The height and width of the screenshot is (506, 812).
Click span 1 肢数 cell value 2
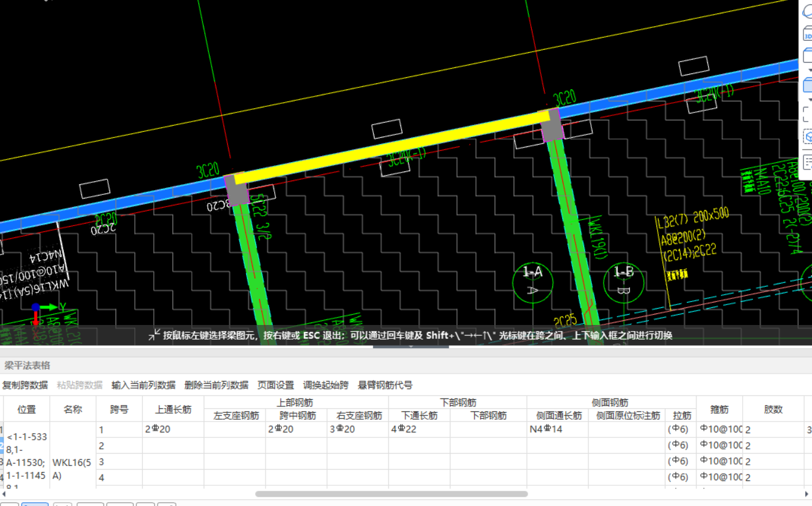click(773, 429)
